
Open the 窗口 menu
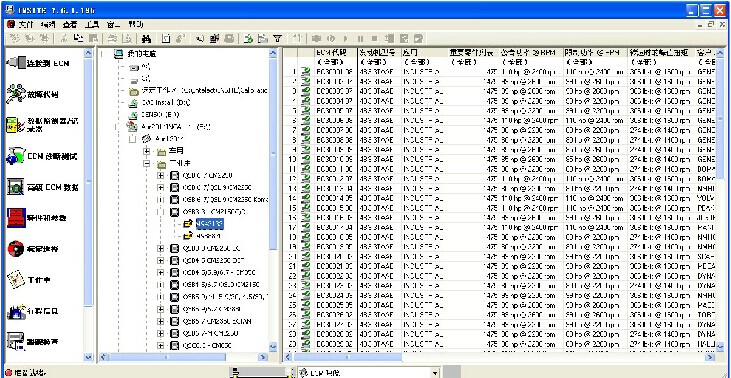(113, 24)
